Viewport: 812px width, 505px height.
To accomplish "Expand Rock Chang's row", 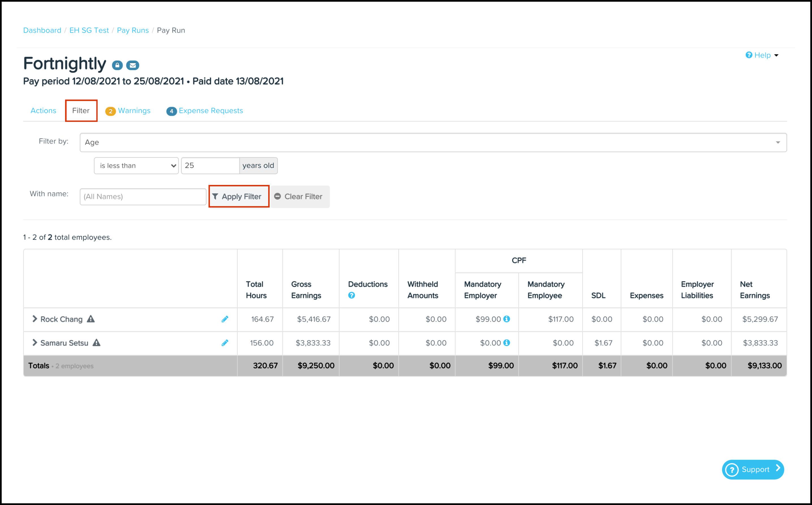I will click(35, 319).
